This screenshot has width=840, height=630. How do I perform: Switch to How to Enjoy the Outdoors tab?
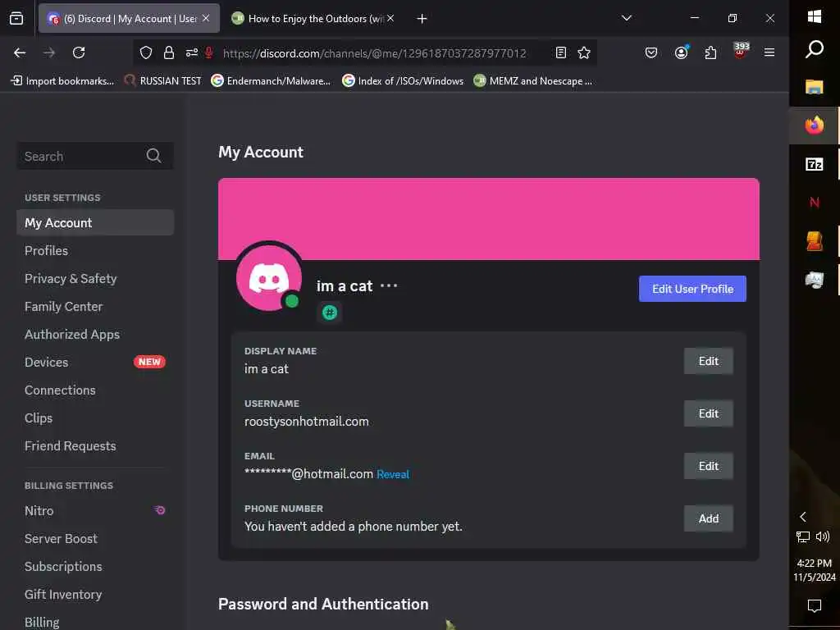313,19
